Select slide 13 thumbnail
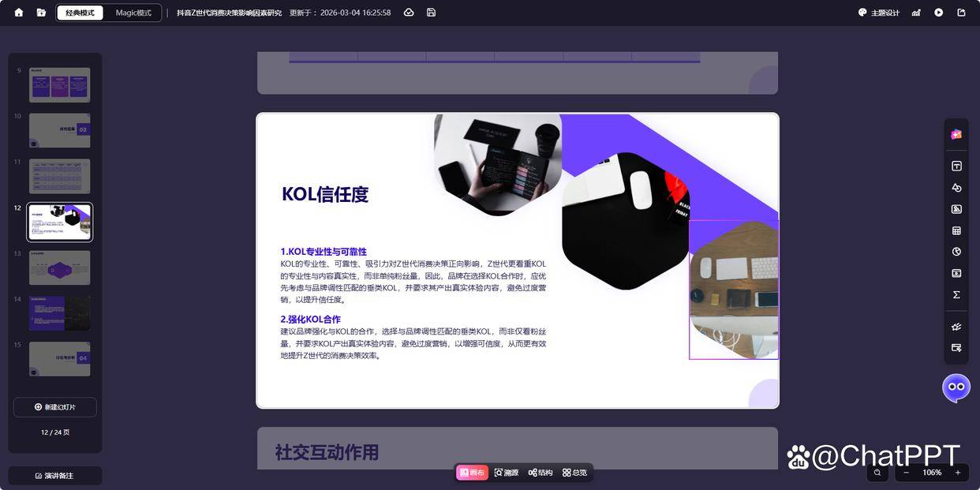The width and height of the screenshot is (980, 490). (60, 268)
